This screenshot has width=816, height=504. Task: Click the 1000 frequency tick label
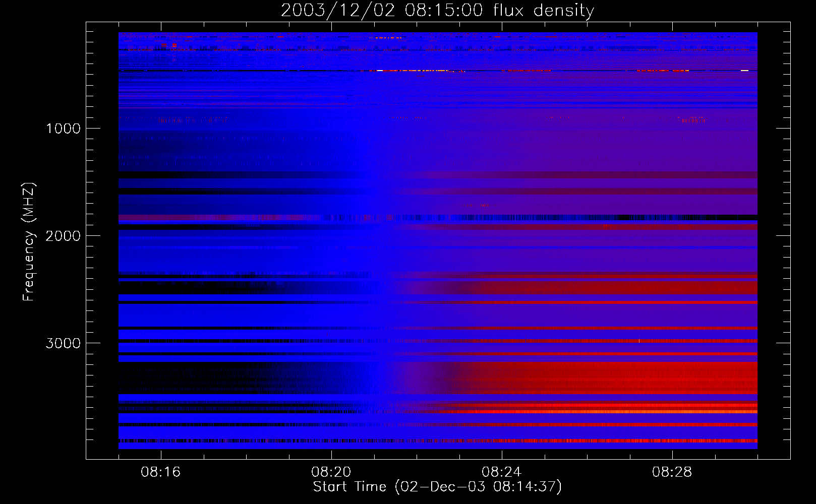tap(63, 129)
